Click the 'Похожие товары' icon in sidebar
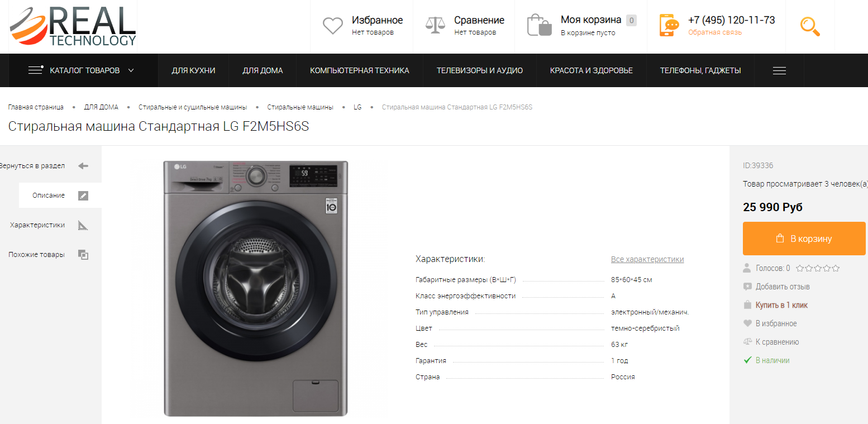The image size is (868, 424). tap(83, 255)
